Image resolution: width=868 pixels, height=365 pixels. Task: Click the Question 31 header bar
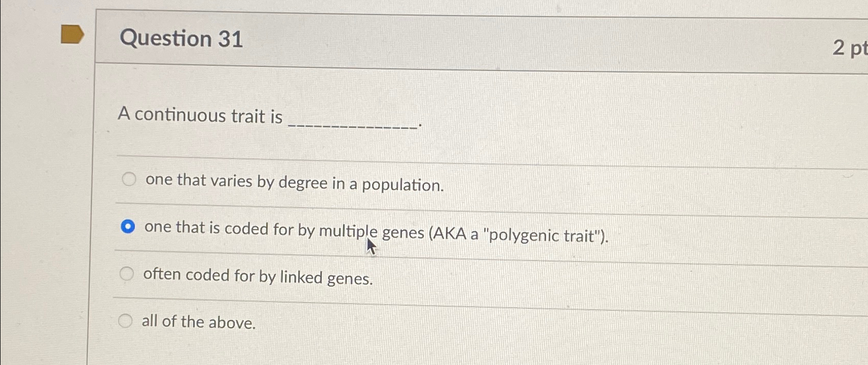(359, 39)
